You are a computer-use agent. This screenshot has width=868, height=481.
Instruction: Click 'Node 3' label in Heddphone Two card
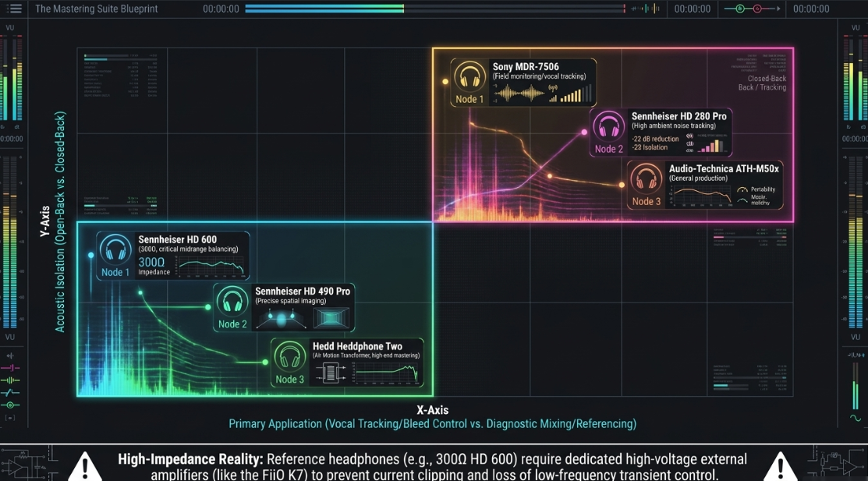[x=290, y=380]
